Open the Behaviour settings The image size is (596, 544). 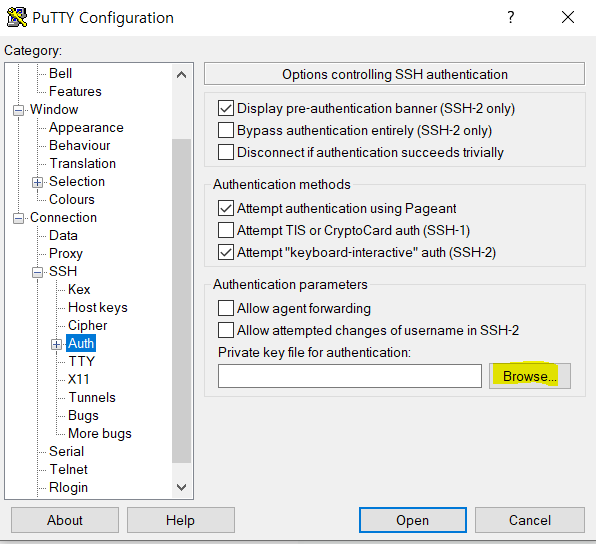tap(79, 145)
